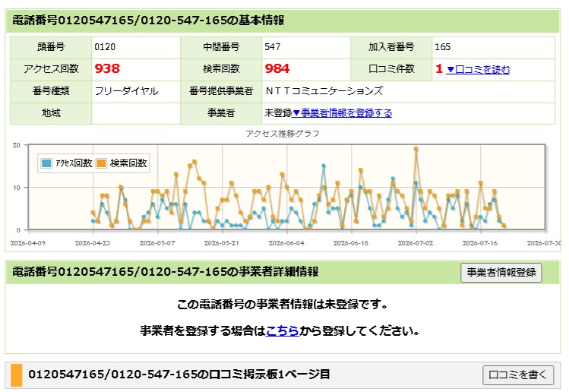569x392 pixels.
Task: Click the highest blue peak data point
Action: [x=324, y=166]
